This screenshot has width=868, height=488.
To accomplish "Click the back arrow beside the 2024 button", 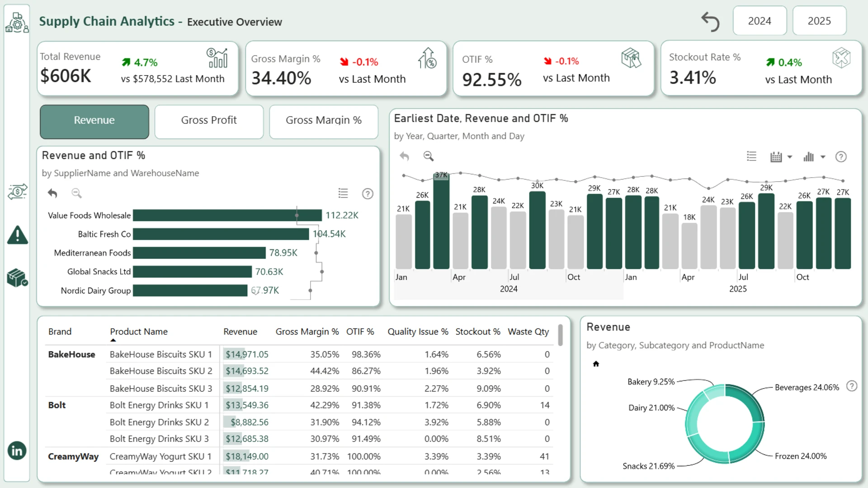I will click(710, 21).
